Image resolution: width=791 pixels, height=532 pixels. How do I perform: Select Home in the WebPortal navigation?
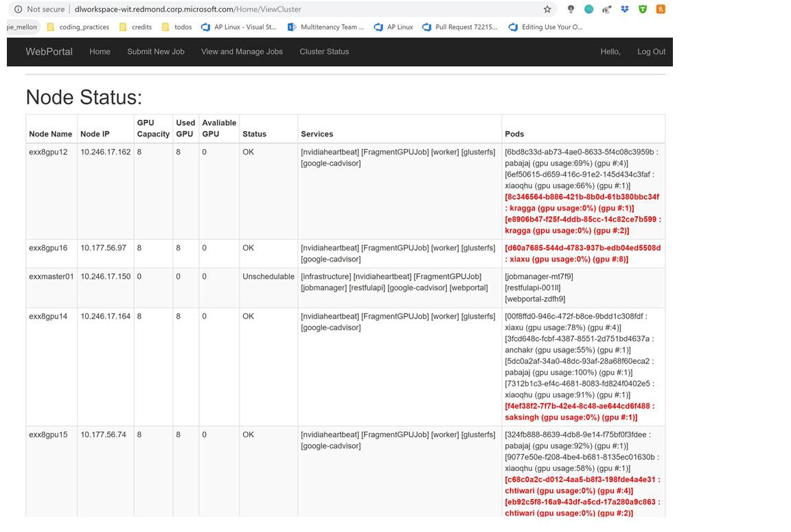(100, 51)
